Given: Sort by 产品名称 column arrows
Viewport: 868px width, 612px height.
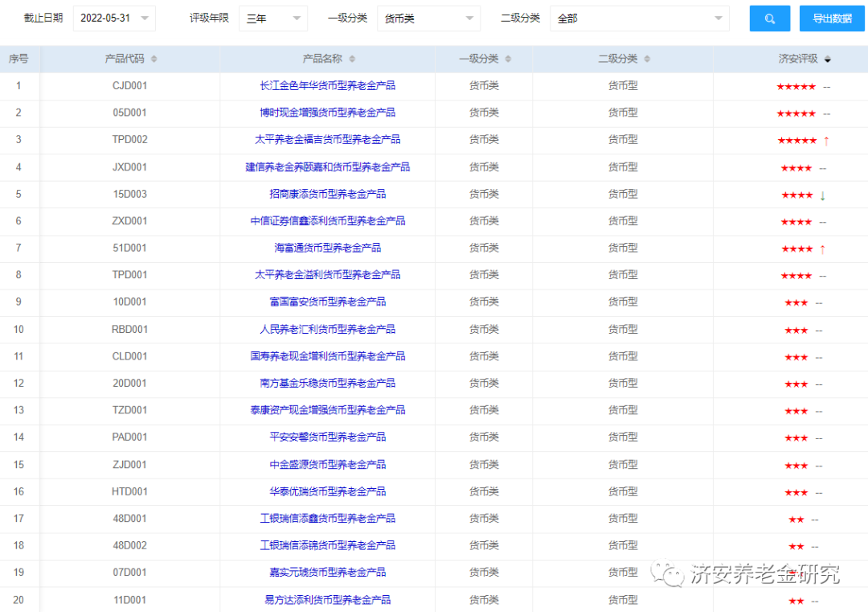Looking at the screenshot, I should (352, 59).
